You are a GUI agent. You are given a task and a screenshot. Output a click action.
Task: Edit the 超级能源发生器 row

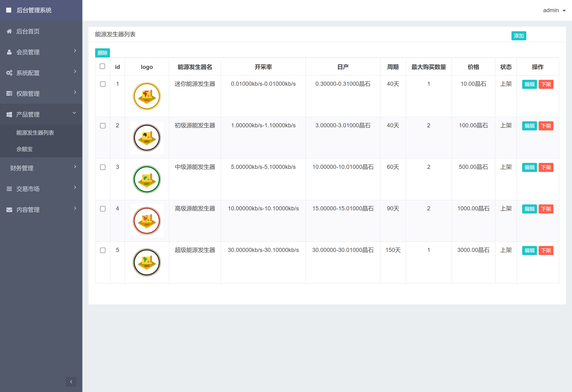[529, 251]
